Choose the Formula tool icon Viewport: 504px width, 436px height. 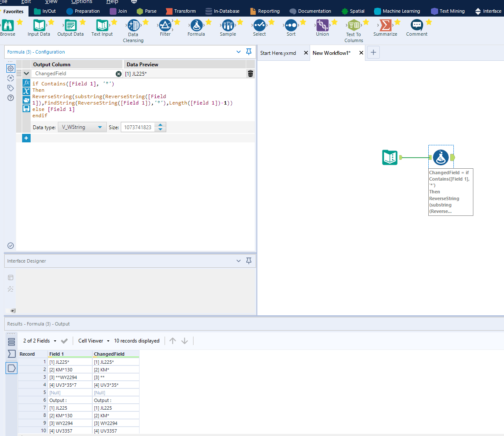196,26
